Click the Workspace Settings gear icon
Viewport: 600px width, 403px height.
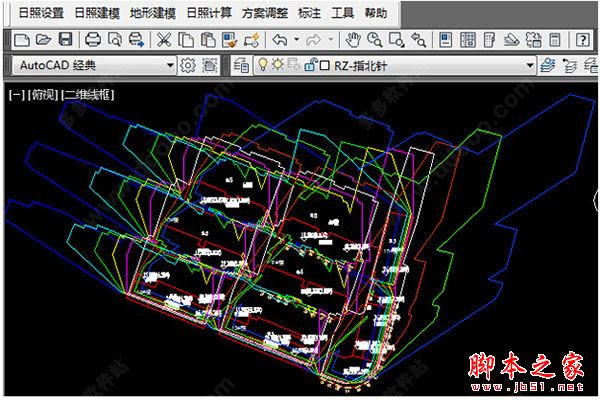click(188, 66)
